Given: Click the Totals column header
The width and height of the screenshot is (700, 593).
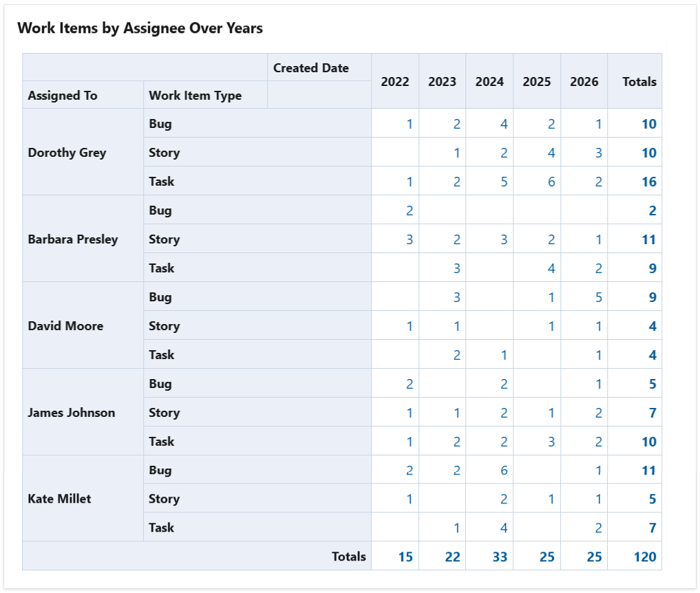Looking at the screenshot, I should click(x=638, y=81).
